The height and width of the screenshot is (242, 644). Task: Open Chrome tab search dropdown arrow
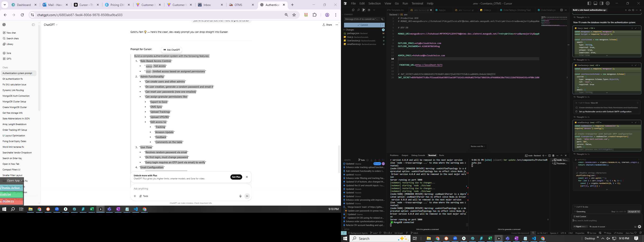click(5, 5)
